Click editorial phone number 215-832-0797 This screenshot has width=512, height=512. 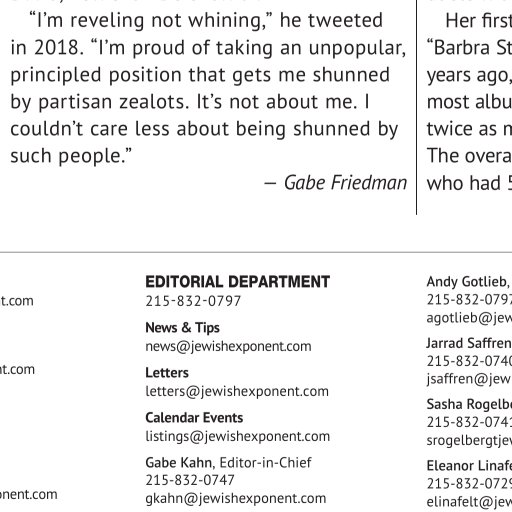(x=193, y=301)
